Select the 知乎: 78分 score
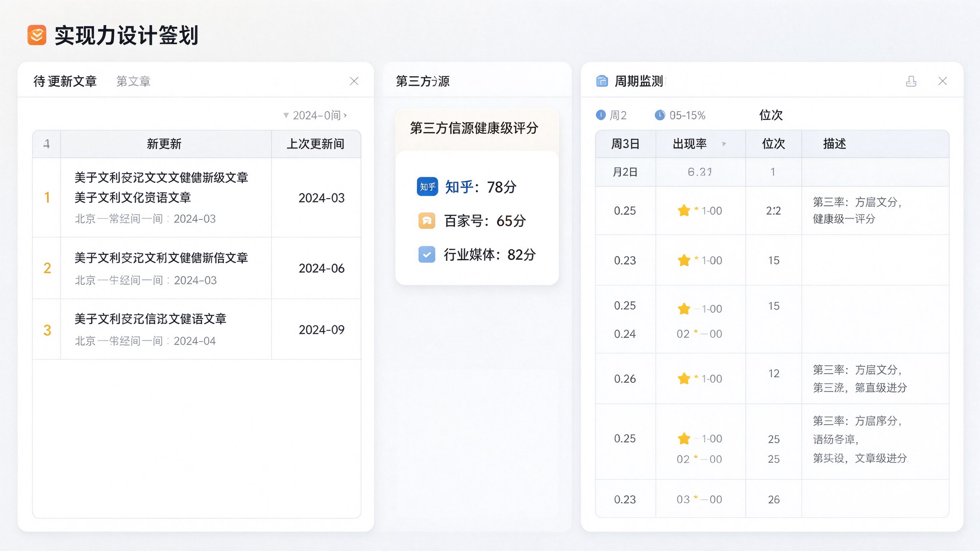Image resolution: width=980 pixels, height=551 pixels. (481, 187)
